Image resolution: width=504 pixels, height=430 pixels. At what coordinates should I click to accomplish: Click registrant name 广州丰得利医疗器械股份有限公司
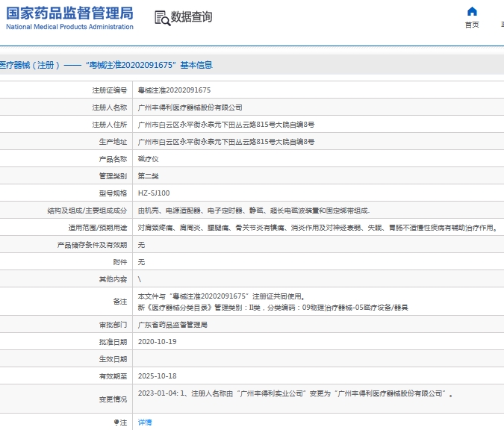(x=190, y=107)
